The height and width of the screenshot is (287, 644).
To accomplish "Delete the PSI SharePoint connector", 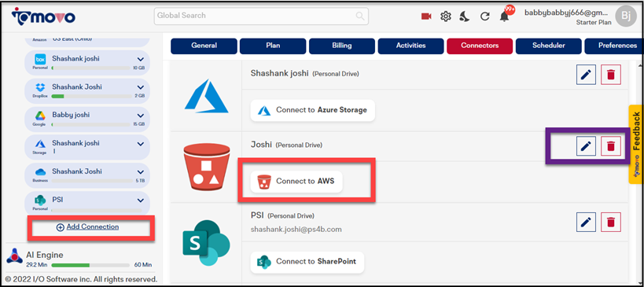I will [611, 222].
